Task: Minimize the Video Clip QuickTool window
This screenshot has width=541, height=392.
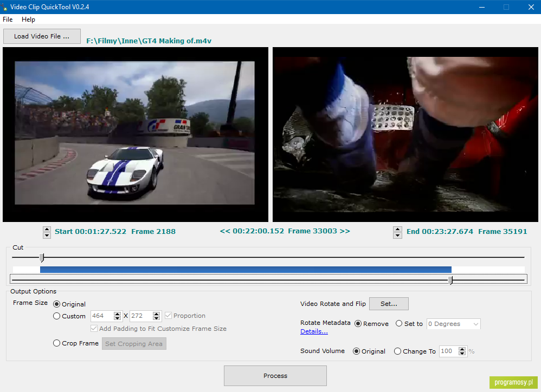Action: tap(482, 7)
